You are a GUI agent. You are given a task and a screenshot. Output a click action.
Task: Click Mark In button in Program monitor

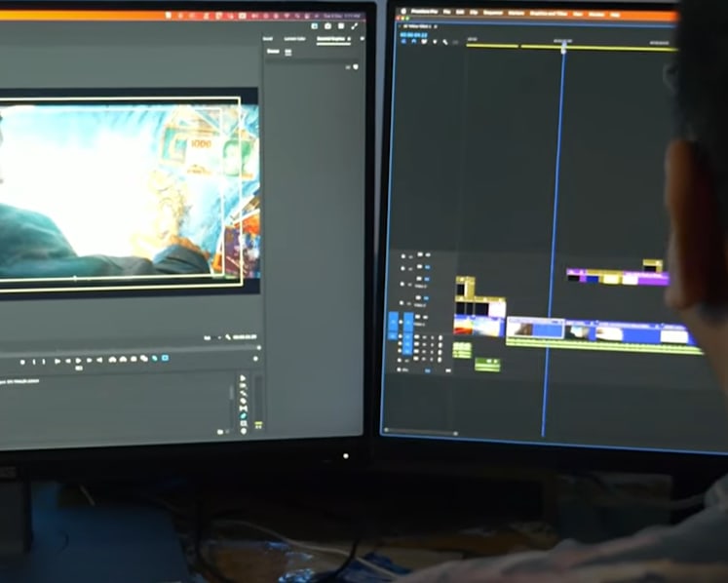pyautogui.click(x=33, y=362)
